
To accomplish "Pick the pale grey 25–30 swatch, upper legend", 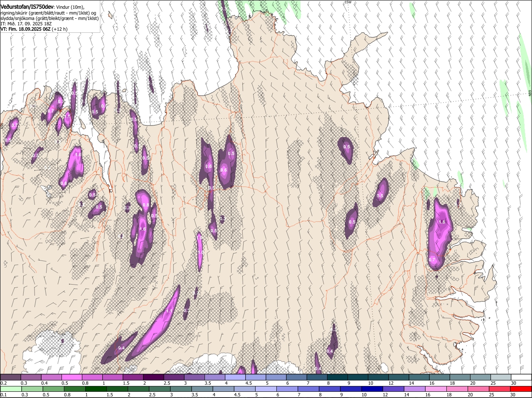I will pyautogui.click(x=501, y=377).
